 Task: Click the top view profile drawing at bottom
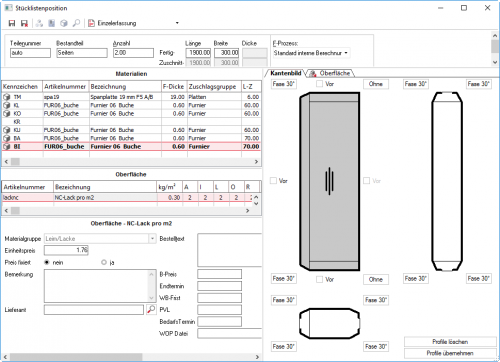click(330, 323)
